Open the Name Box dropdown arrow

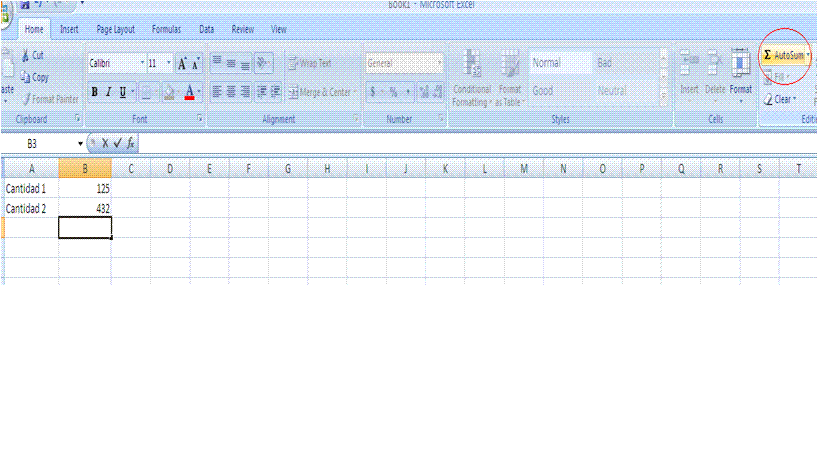point(80,143)
